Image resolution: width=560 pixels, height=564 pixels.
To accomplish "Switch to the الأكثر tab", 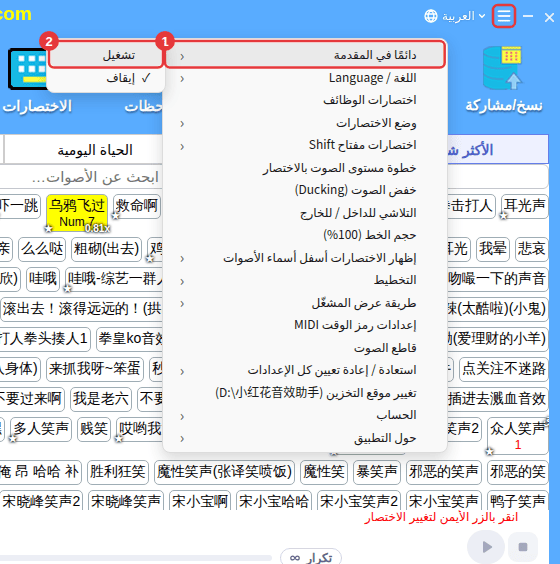I will tap(498, 150).
